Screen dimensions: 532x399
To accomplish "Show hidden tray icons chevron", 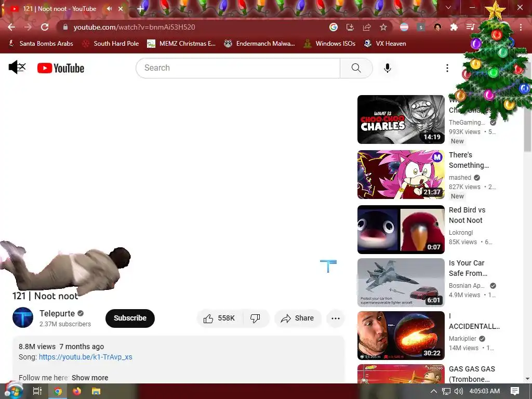I will [434, 391].
